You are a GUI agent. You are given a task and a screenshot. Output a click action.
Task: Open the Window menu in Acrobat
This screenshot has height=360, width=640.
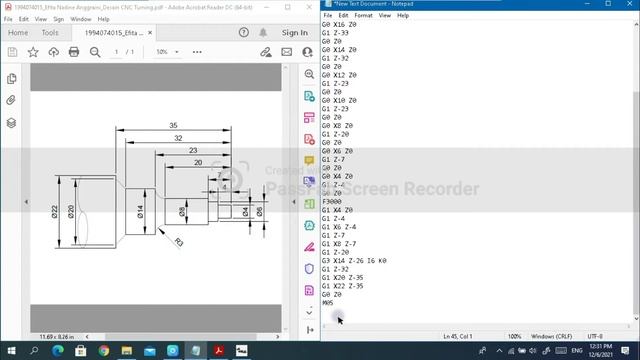[80, 19]
